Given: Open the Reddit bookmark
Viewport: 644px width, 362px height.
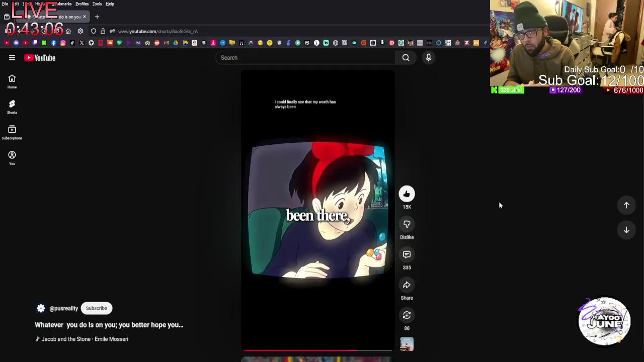Looking at the screenshot, I should [x=157, y=43].
